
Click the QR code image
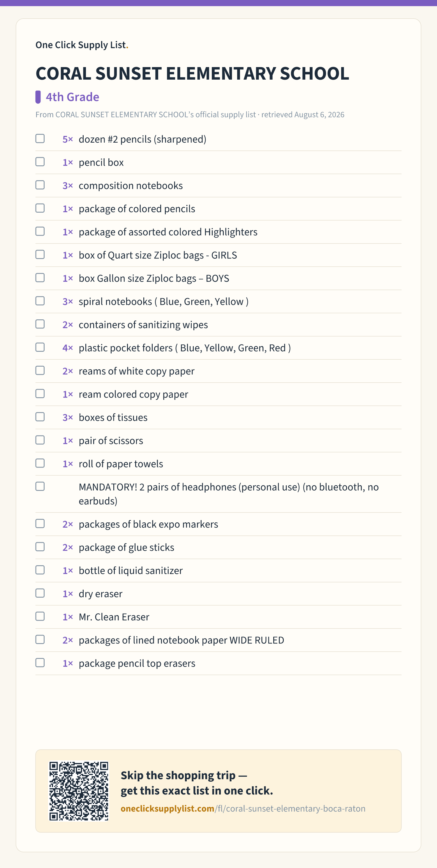79,791
